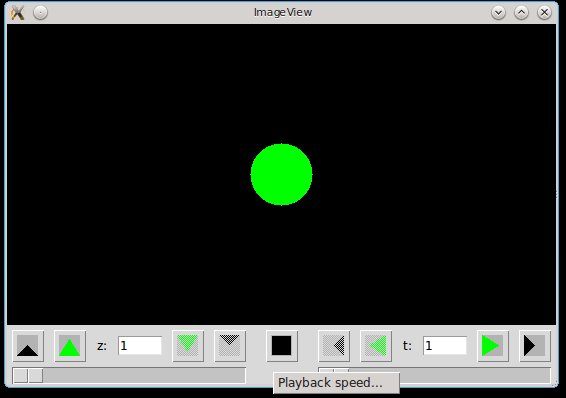Jump to the last z slice using the black down arrow
Viewport: 566px width, 398px height.
click(x=230, y=346)
